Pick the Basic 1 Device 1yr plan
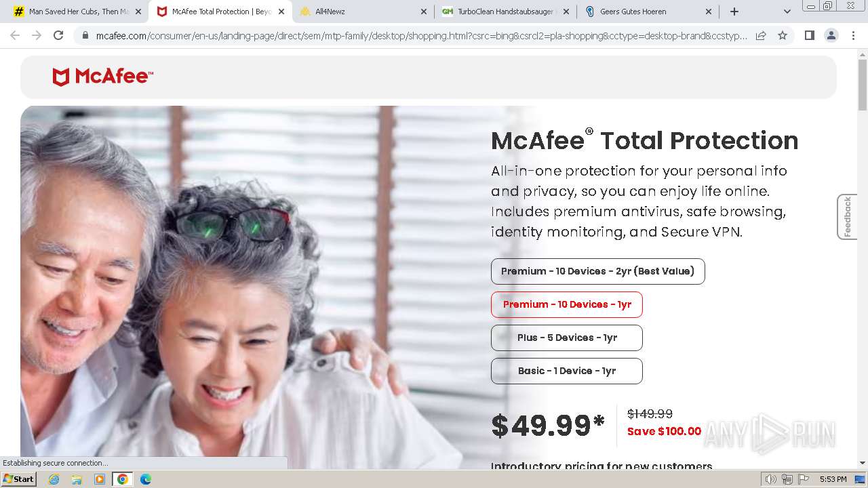The image size is (868, 488). (x=566, y=371)
